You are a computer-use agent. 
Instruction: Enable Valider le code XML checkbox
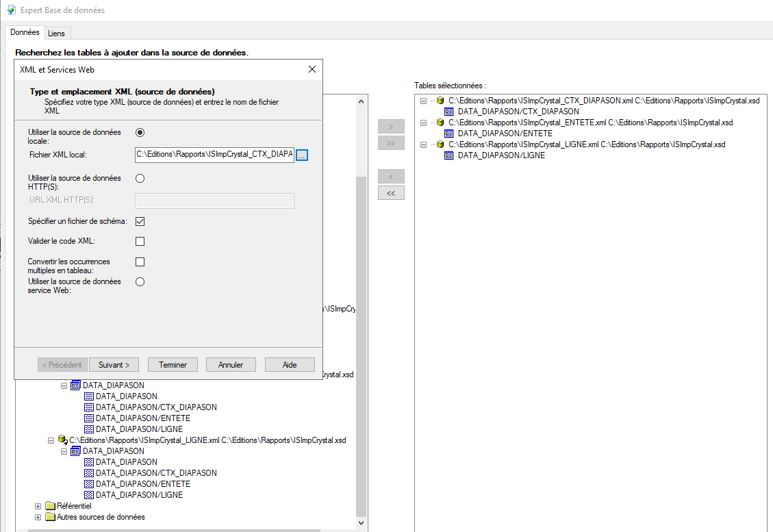pyautogui.click(x=140, y=241)
